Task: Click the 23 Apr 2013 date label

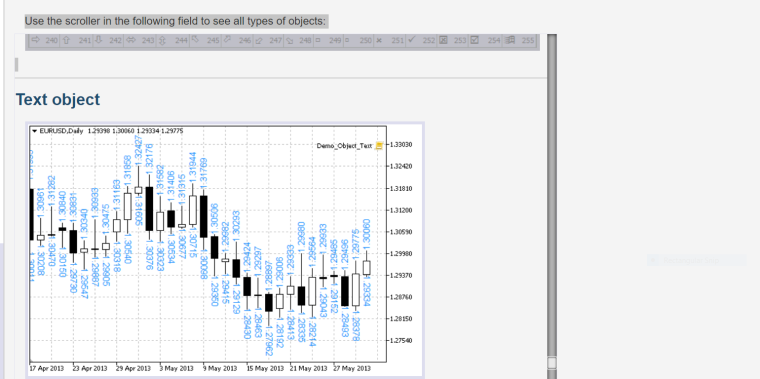Action: 90,369
